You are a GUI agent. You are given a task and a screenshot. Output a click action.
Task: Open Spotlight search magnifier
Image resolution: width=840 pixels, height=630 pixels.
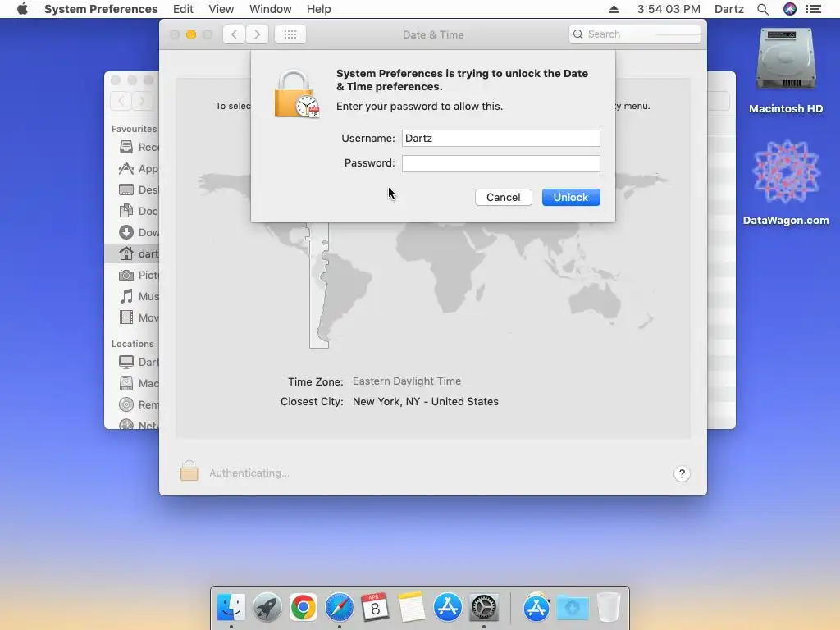tap(763, 9)
